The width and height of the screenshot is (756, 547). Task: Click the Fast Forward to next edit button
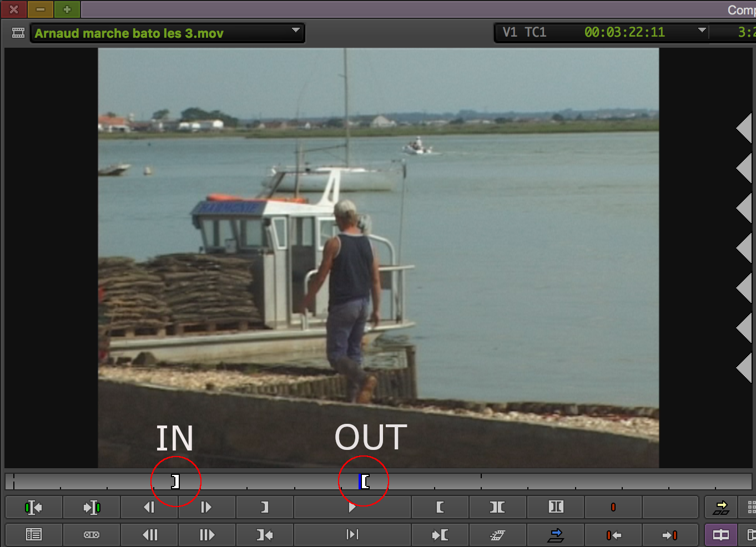pyautogui.click(x=92, y=507)
